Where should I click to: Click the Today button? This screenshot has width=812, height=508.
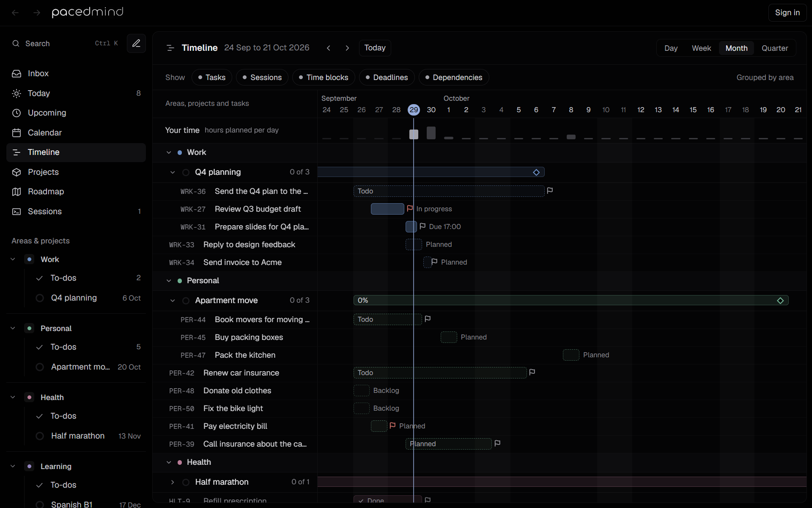pos(375,48)
